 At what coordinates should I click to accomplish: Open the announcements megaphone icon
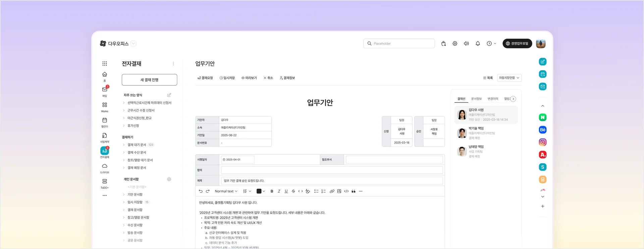pos(466,43)
